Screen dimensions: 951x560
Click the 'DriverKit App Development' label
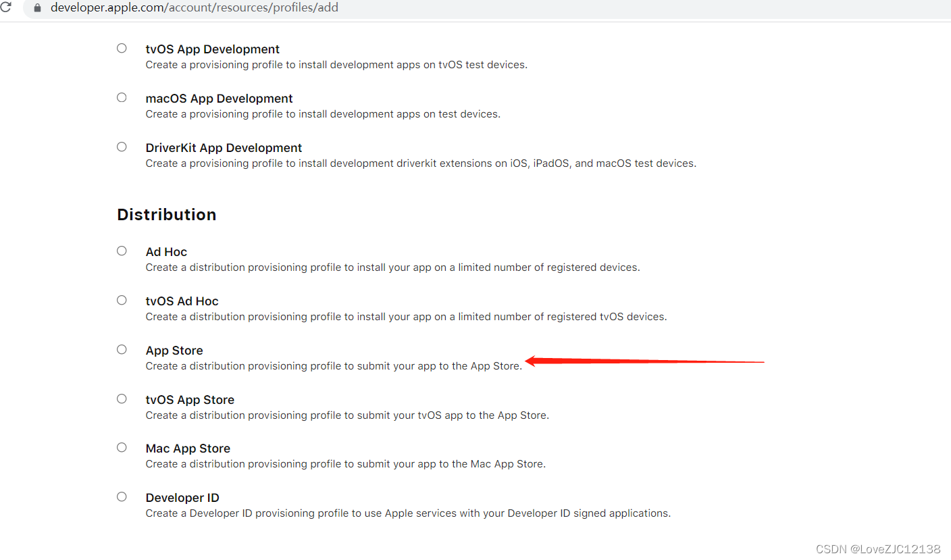(224, 148)
